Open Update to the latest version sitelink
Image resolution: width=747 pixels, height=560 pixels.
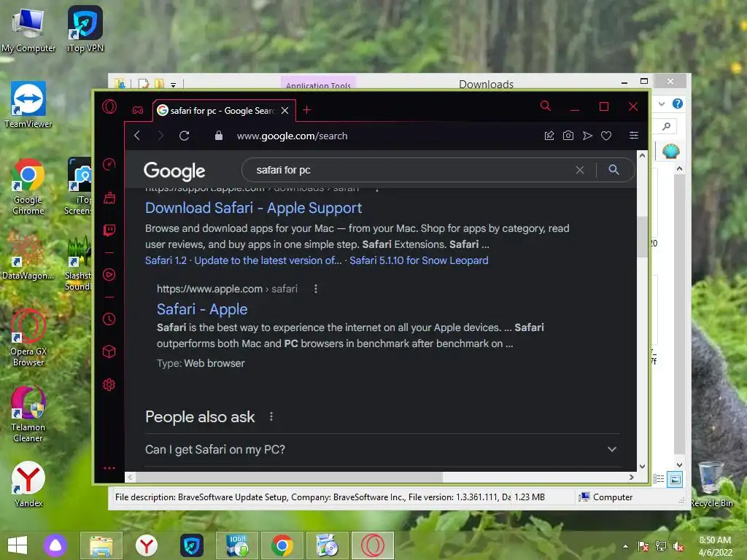pyautogui.click(x=268, y=260)
